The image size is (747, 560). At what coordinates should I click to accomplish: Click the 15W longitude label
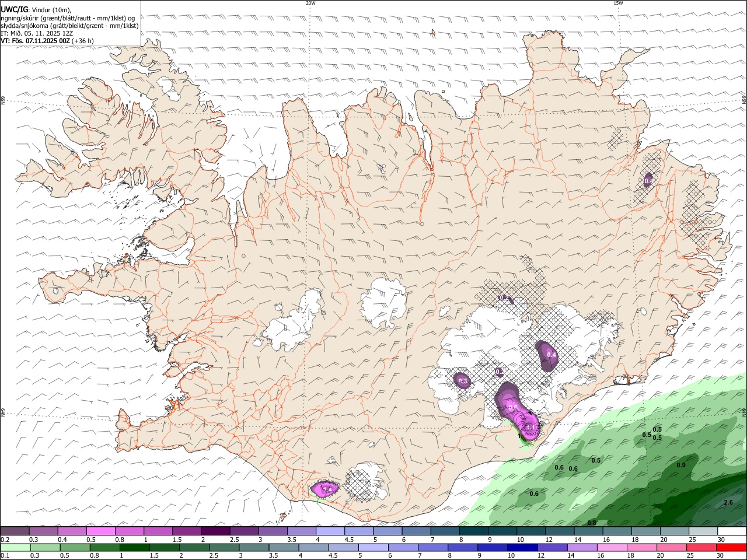tap(618, 3)
